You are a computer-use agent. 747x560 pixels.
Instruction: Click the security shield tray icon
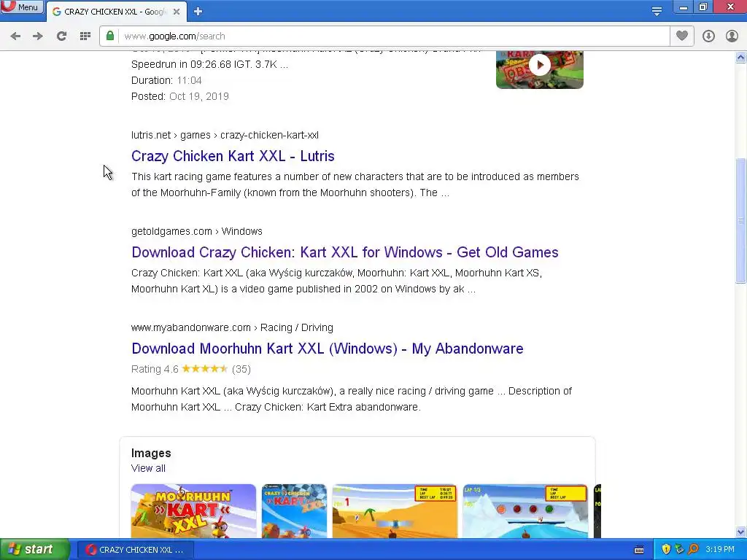pyautogui.click(x=666, y=550)
